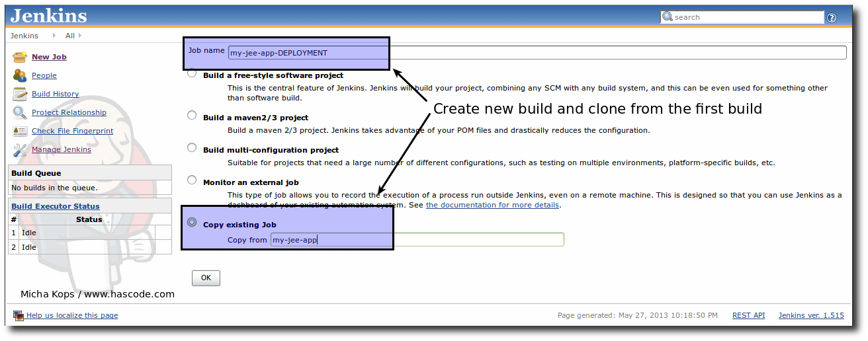Click the Jenkins logo title
Viewport: 868px width, 341px height.
point(48,15)
